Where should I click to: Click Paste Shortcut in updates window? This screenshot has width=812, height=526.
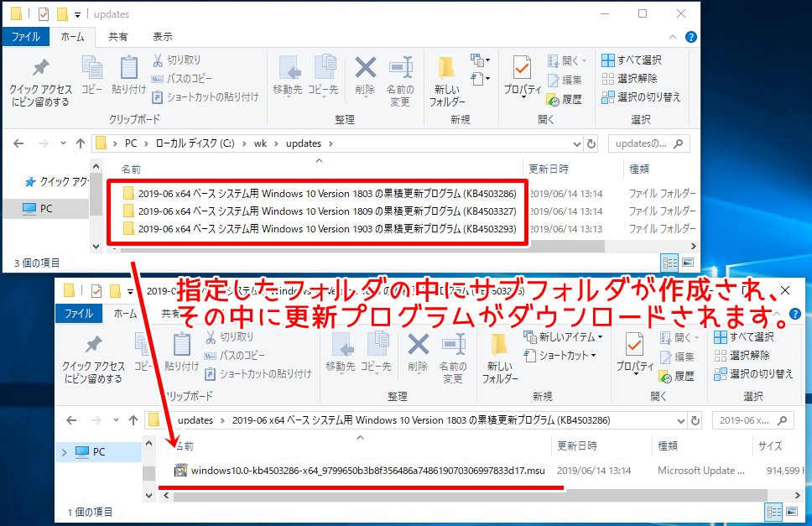click(205, 96)
